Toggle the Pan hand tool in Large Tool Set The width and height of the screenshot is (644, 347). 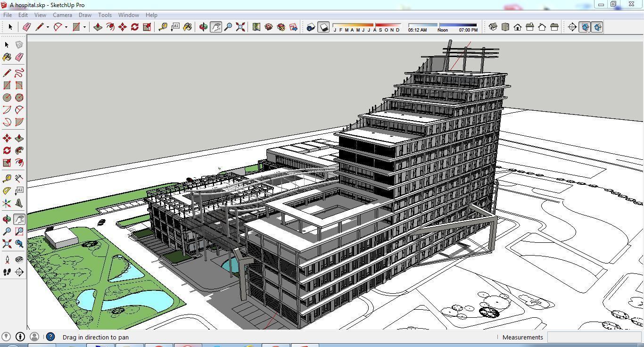point(19,219)
